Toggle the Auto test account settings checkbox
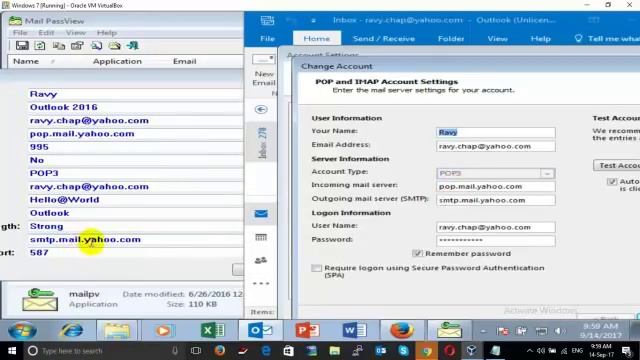The image size is (640, 360). tap(611, 182)
